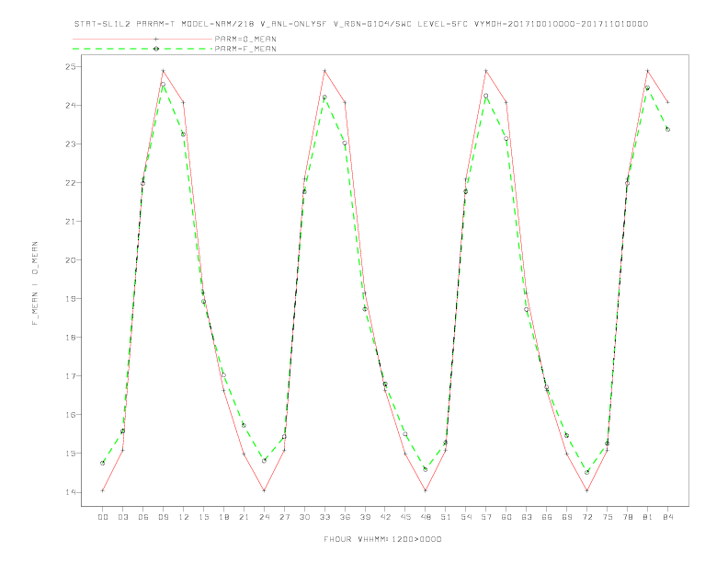The width and height of the screenshot is (728, 563).
Task: Click the O_MEAN plus marker at hour 84
Action: click(x=667, y=102)
